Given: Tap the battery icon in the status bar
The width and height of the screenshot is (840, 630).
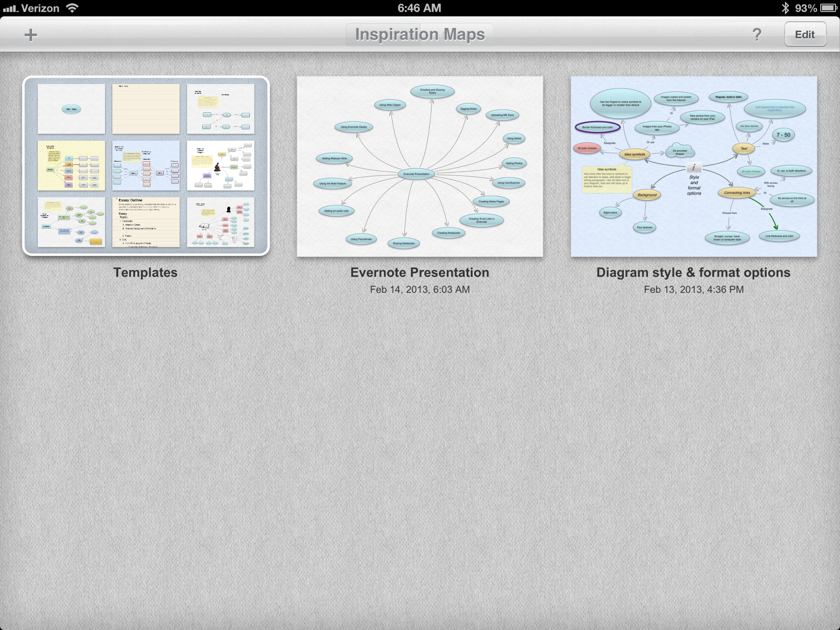Looking at the screenshot, I should click(x=829, y=8).
